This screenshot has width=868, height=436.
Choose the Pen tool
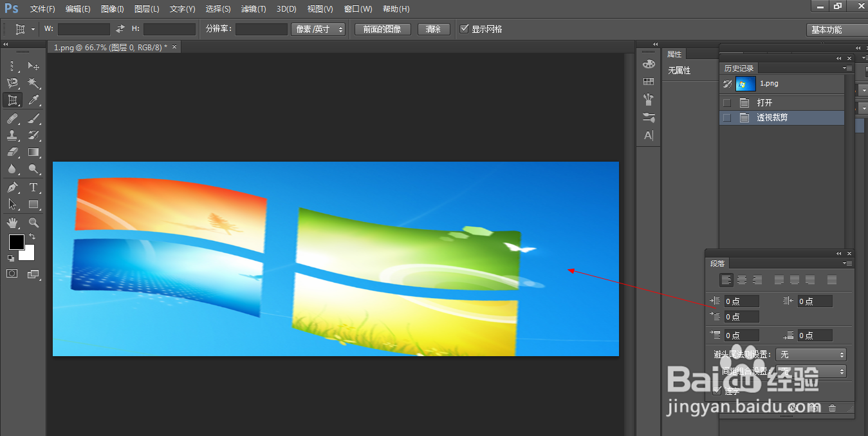(12, 187)
